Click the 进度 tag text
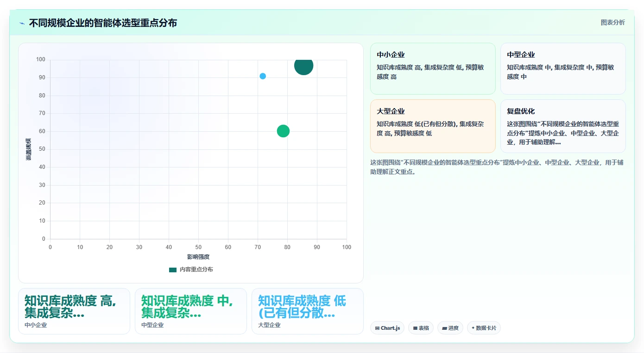 [453, 328]
